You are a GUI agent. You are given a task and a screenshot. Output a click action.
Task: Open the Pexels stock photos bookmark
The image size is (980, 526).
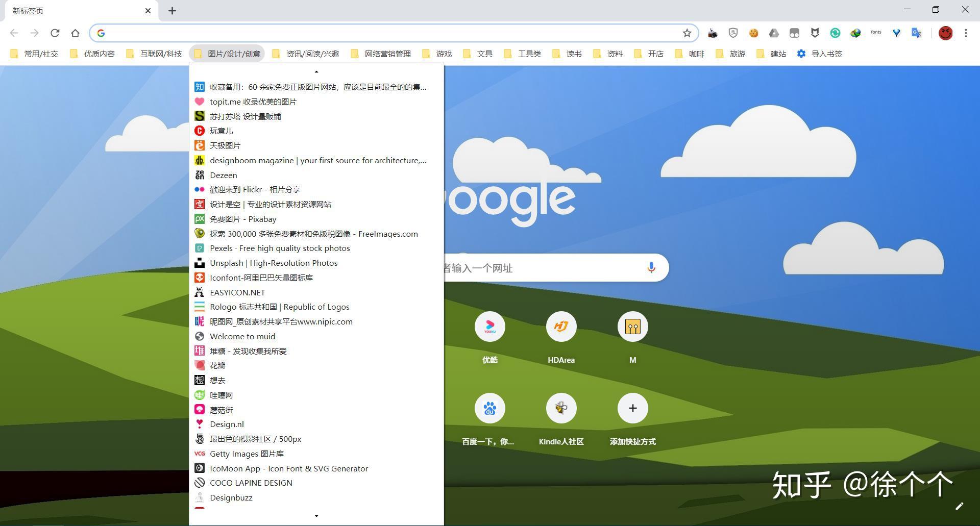click(x=316, y=248)
